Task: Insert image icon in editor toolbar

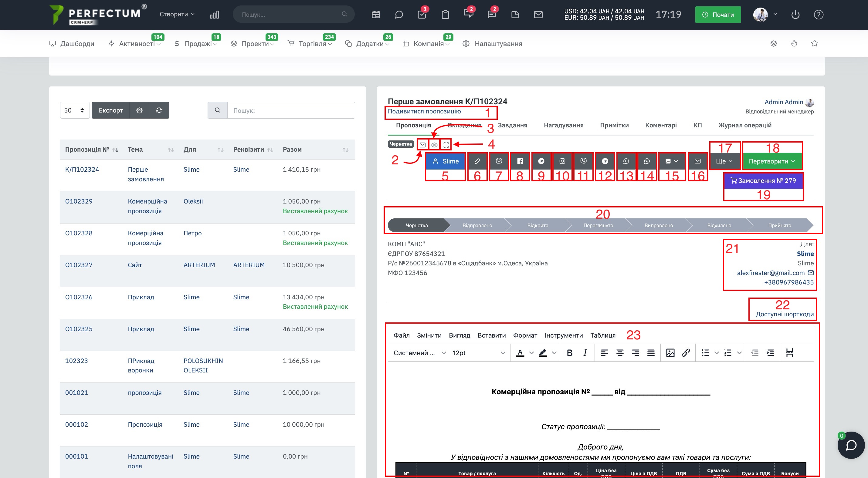Action: pyautogui.click(x=670, y=353)
